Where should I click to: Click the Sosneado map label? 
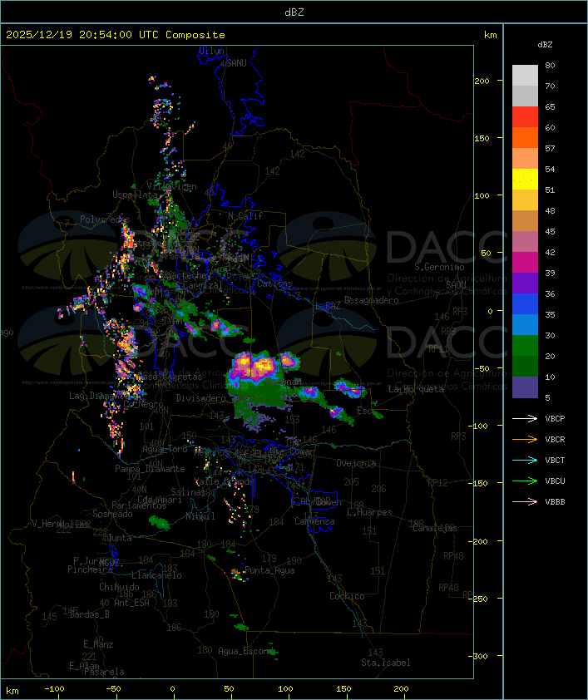click(x=112, y=514)
